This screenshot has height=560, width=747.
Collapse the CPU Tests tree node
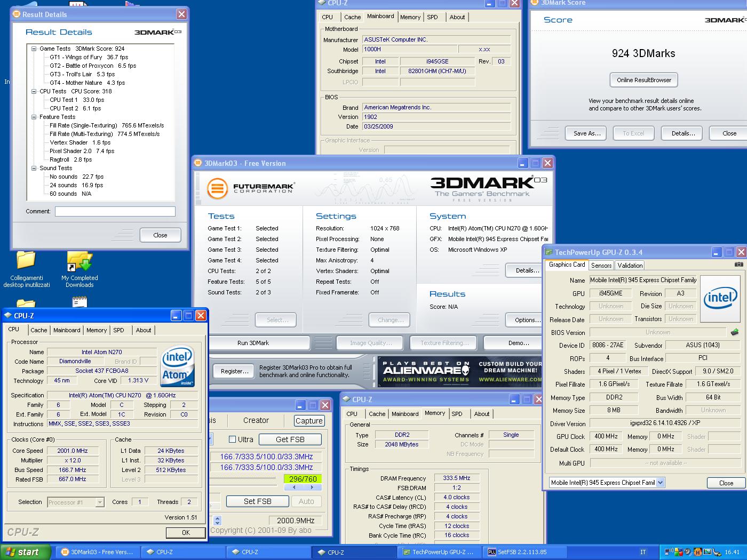(x=34, y=91)
